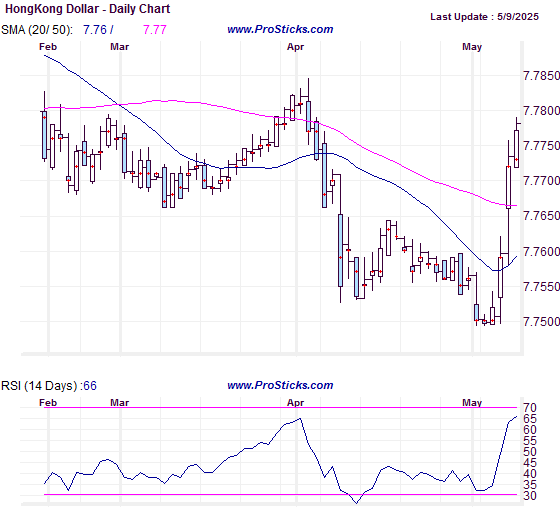This screenshot has width=560, height=525.
Task: Click the 50 RSI axis label
Action: [x=530, y=452]
